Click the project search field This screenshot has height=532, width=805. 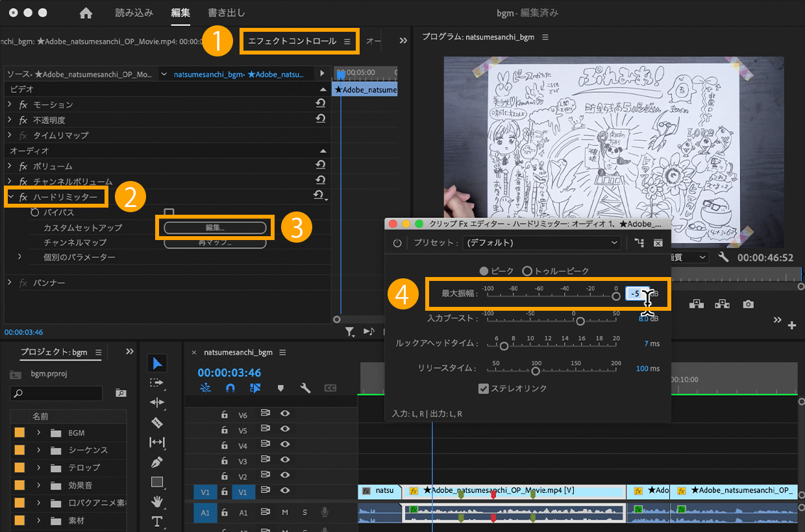tap(57, 393)
